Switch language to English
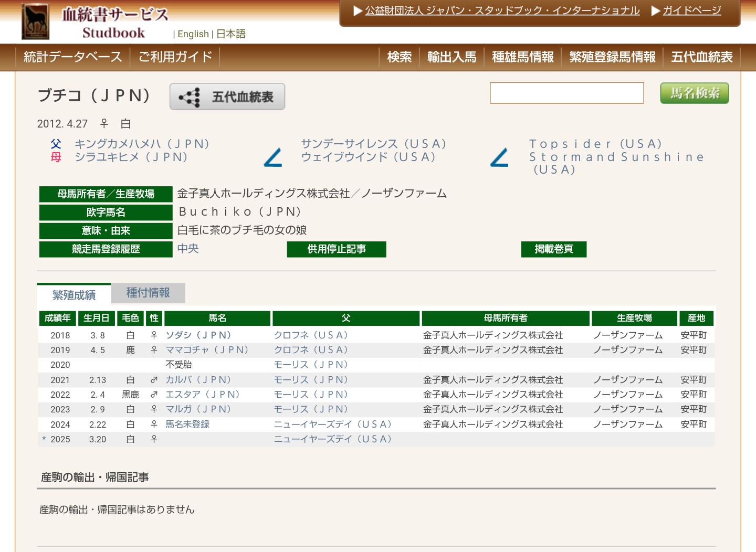This screenshot has width=756, height=552. 193,34
